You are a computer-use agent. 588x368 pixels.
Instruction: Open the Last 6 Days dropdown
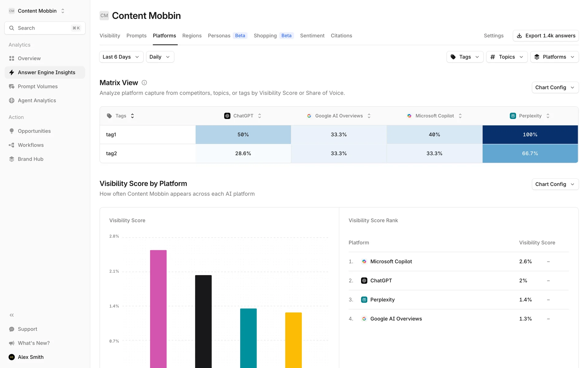121,57
